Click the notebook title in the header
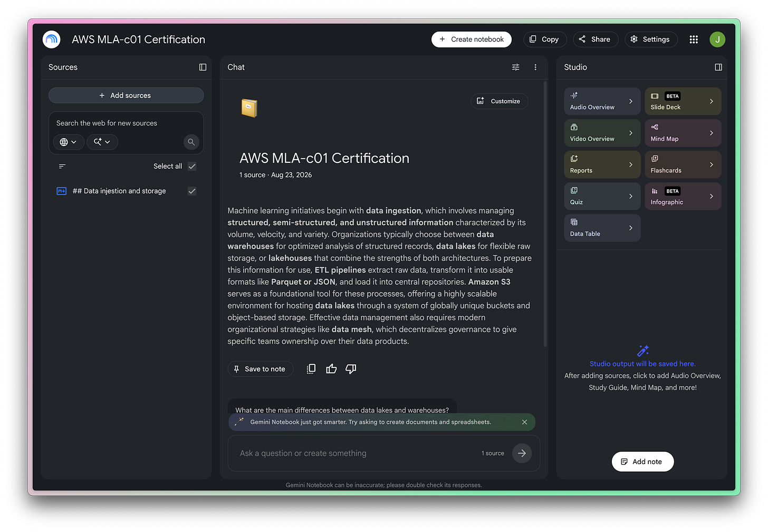The height and width of the screenshot is (532, 768). point(138,40)
